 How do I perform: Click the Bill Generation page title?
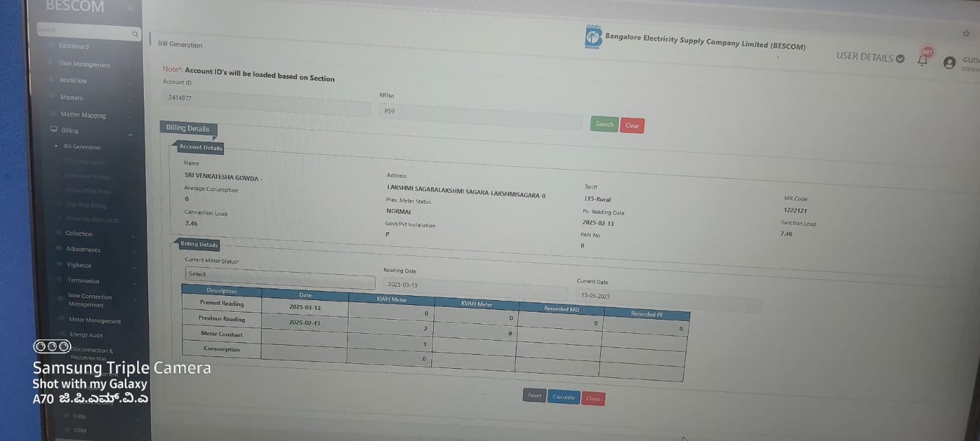[180, 45]
